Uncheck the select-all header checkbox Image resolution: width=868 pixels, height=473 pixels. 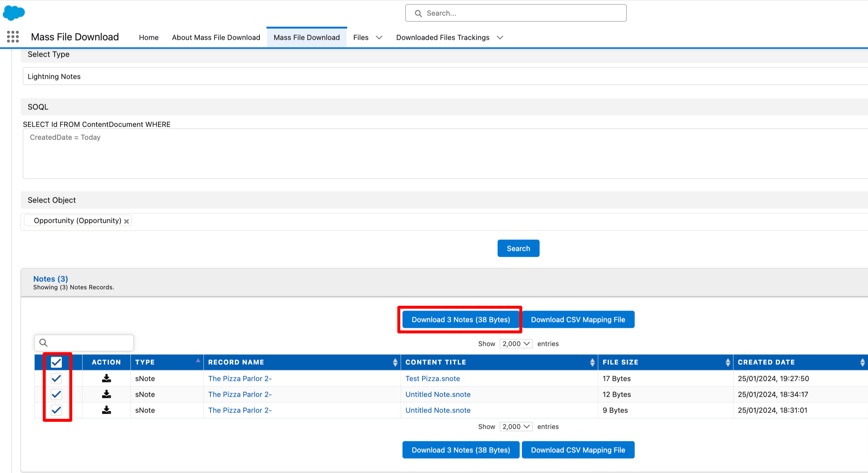[56, 362]
